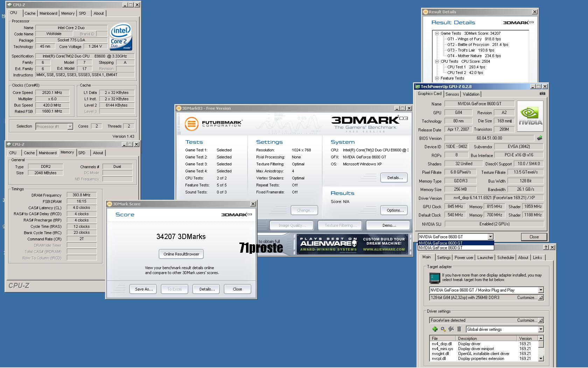Click the Online ResultBrowser button
Screen dimensions: 588x368
pyautogui.click(x=181, y=254)
